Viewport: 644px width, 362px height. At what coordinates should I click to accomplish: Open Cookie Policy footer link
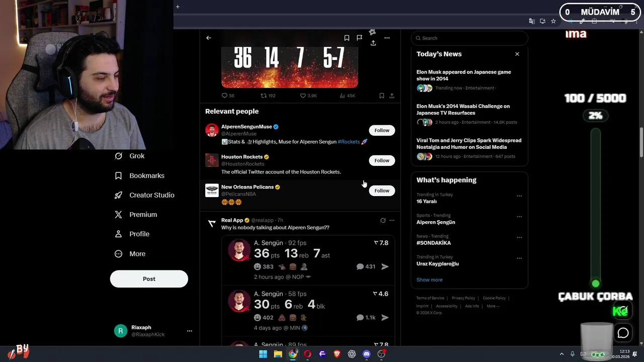coord(494,298)
